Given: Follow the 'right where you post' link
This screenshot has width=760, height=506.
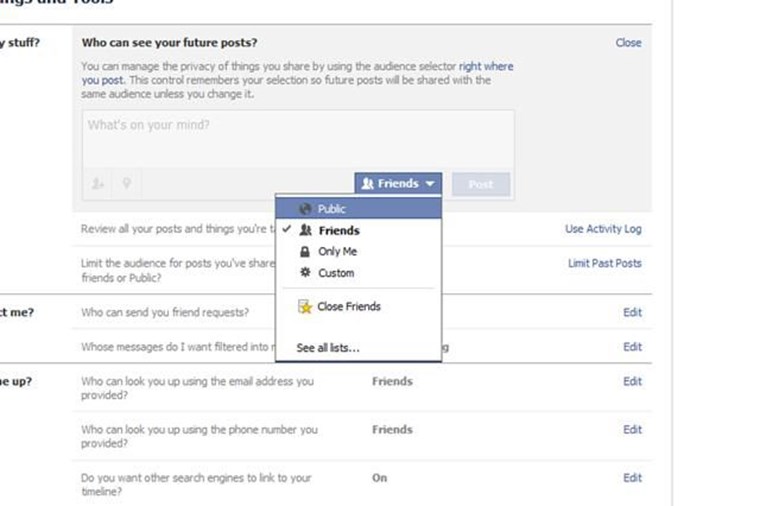Looking at the screenshot, I should tap(485, 66).
